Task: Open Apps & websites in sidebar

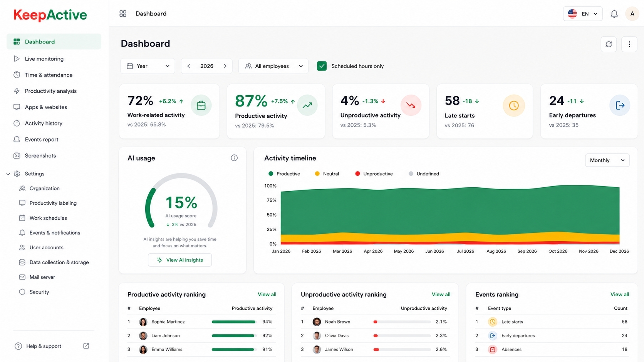Action: tap(54, 107)
